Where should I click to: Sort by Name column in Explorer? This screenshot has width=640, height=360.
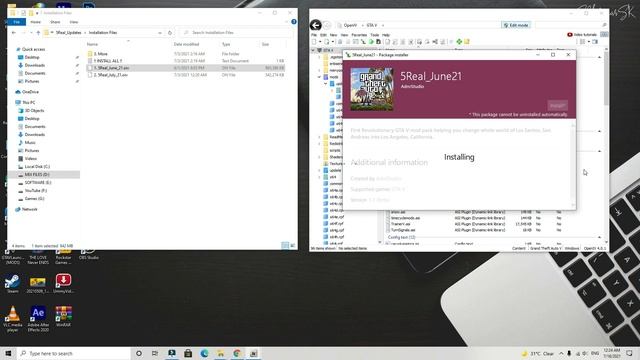pyautogui.click(x=92, y=44)
